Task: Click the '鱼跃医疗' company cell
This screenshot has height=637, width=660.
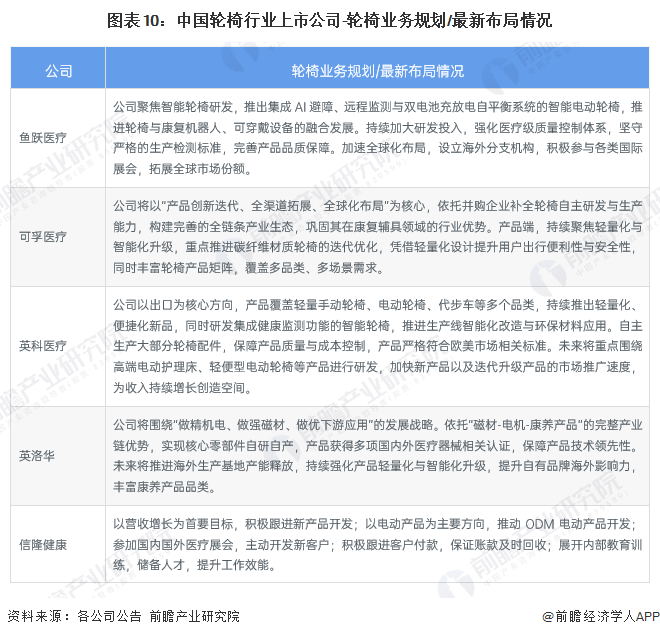Action: tap(58, 138)
